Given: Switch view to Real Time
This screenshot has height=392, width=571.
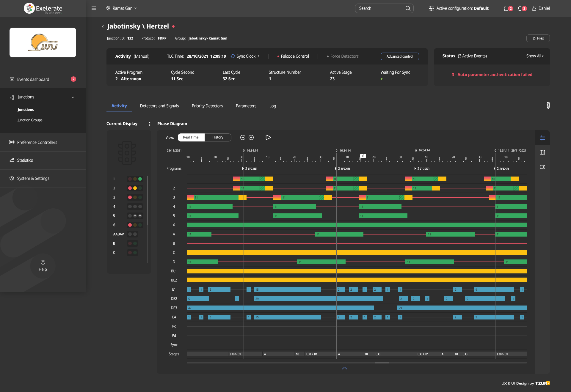Looking at the screenshot, I should (x=191, y=137).
